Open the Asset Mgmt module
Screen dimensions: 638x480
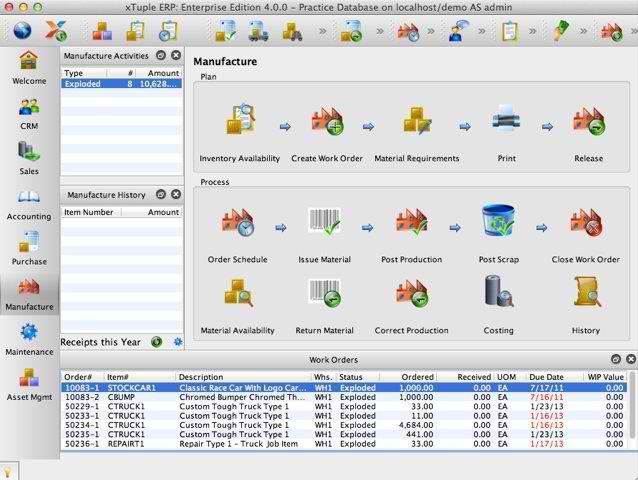[x=29, y=384]
